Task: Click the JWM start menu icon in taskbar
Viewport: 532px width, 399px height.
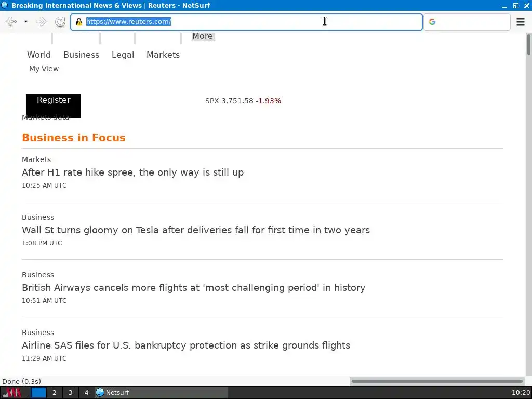Action: click(11, 393)
